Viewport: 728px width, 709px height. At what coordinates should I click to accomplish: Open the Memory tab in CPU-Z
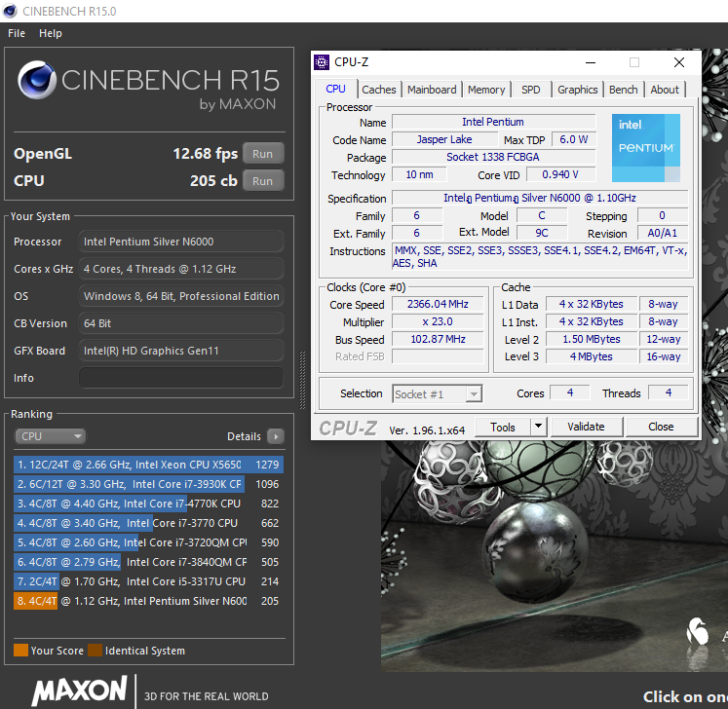[x=486, y=90]
